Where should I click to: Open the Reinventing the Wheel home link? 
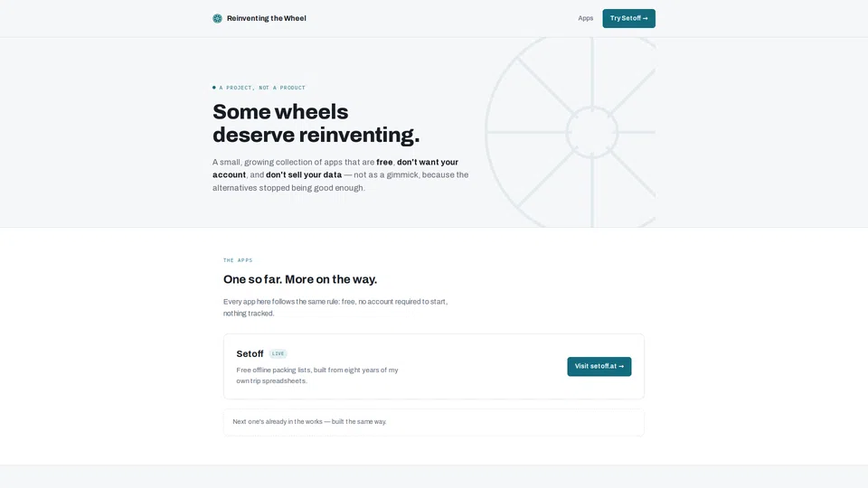[259, 18]
